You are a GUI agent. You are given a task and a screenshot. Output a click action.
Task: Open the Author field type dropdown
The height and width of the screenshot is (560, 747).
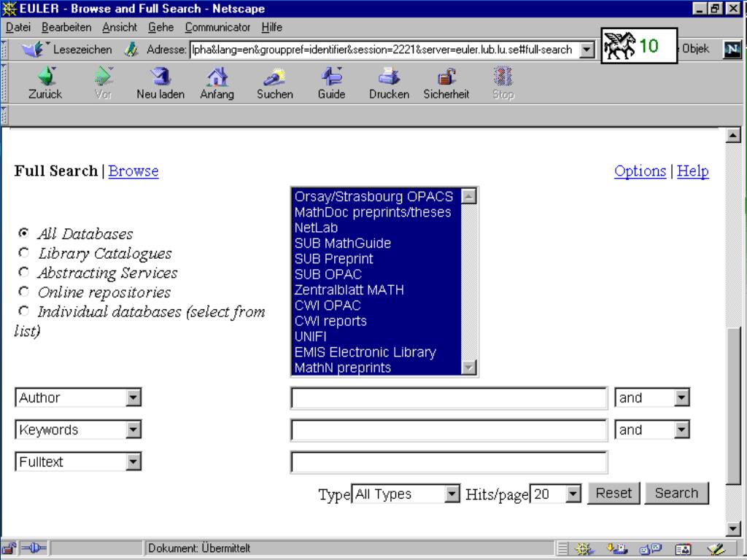click(x=78, y=397)
